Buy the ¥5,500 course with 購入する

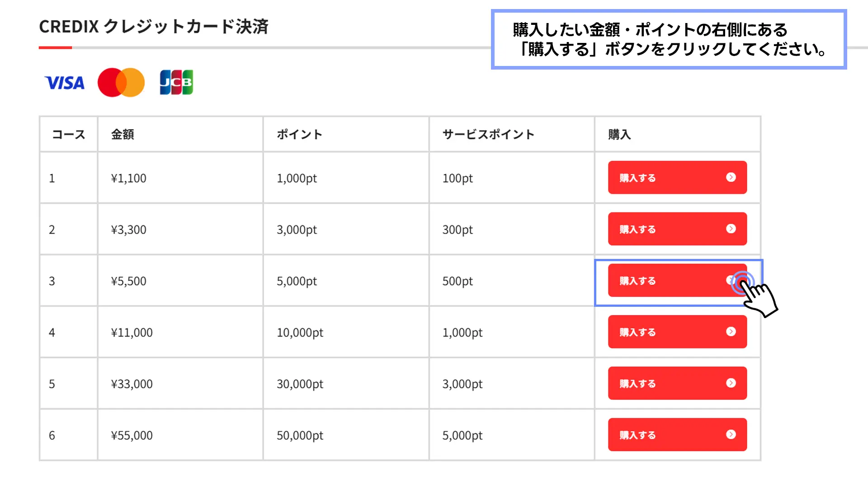[677, 281]
